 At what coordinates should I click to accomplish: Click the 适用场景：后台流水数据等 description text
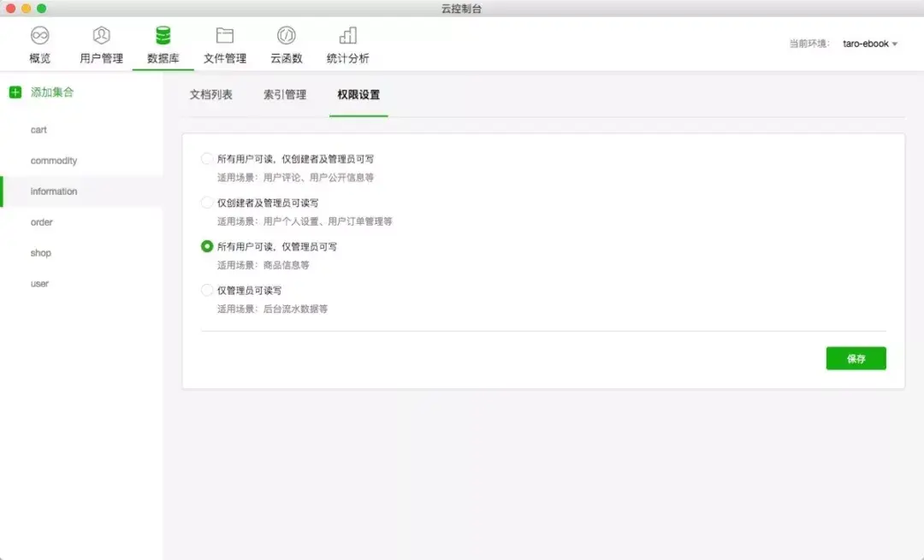point(272,309)
